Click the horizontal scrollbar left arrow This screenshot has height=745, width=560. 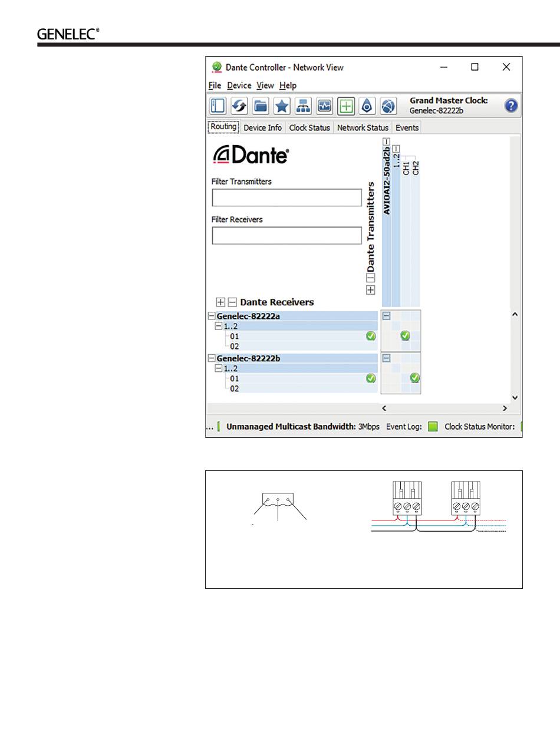click(x=384, y=408)
